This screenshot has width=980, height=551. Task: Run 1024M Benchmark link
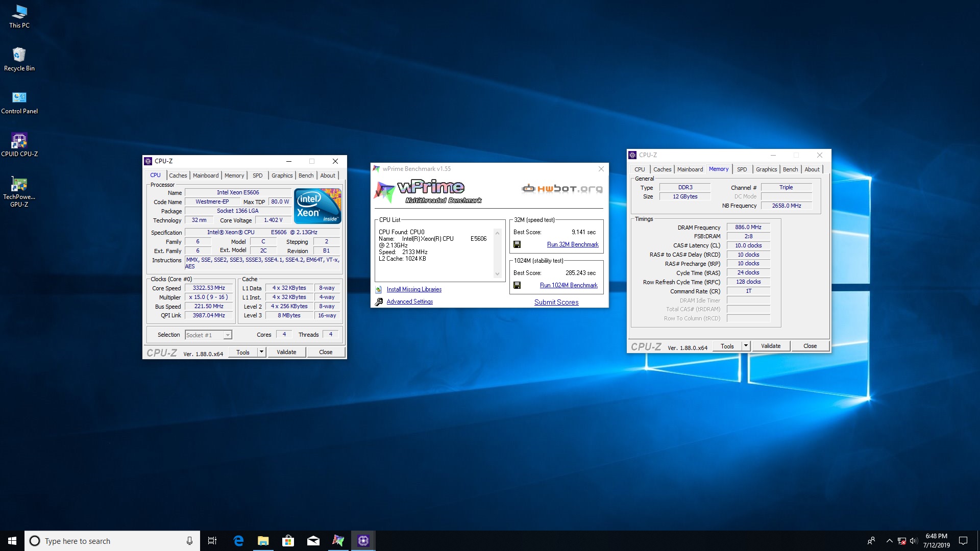tap(569, 285)
